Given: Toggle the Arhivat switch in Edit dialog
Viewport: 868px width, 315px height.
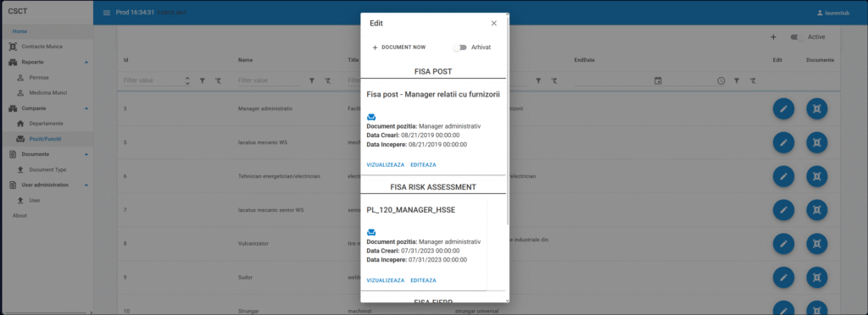Looking at the screenshot, I should (459, 47).
